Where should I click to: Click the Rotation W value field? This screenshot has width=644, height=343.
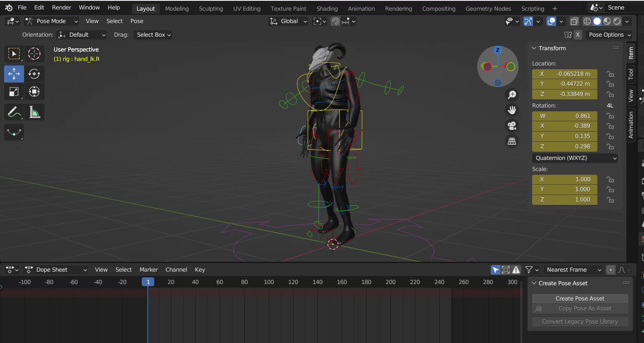(564, 116)
